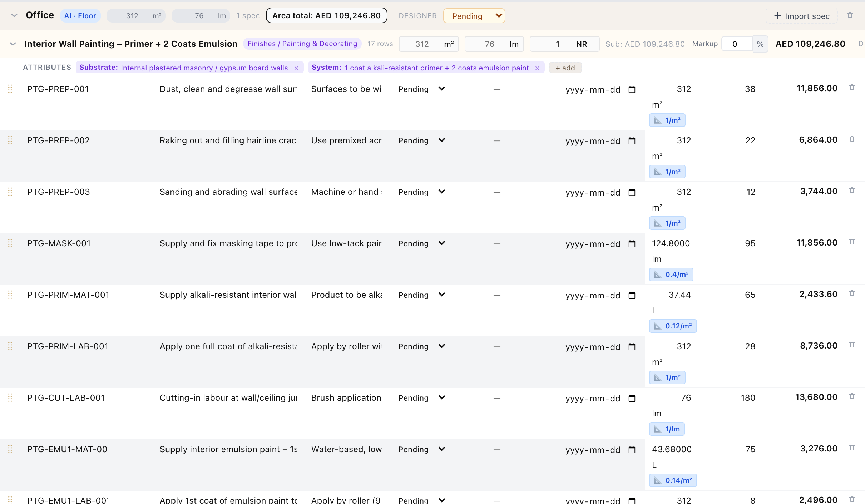Click the + add attribute button
Screen dimensions: 865x504
(565, 68)
